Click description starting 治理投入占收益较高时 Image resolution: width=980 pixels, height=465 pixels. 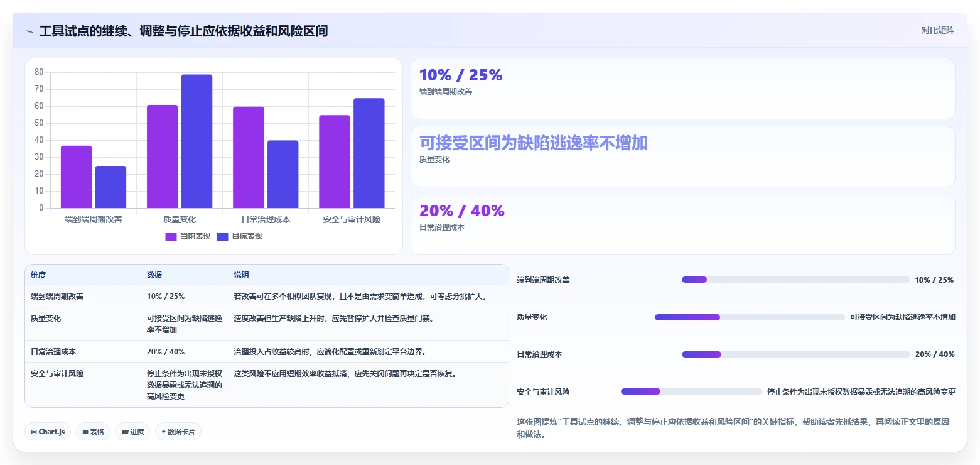pos(330,351)
